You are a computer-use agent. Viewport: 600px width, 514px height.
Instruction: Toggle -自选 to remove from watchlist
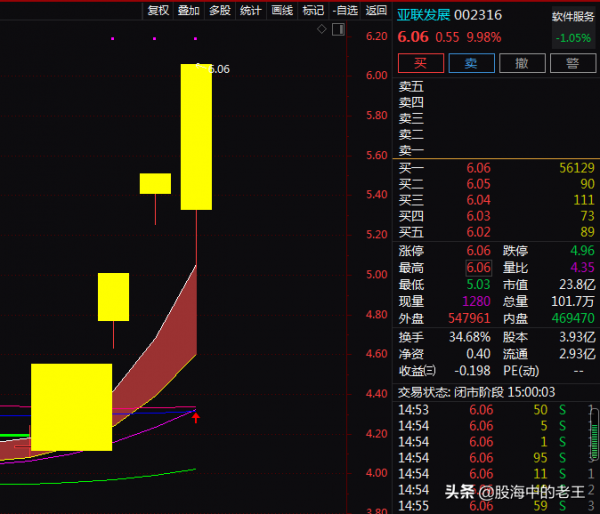[x=345, y=10]
